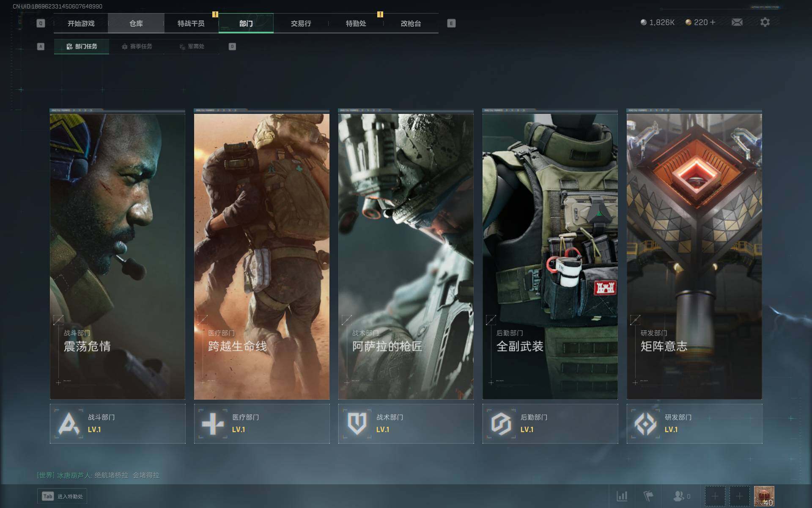Click the 后勤部门 hexagon icon
The width and height of the screenshot is (812, 508).
[501, 423]
